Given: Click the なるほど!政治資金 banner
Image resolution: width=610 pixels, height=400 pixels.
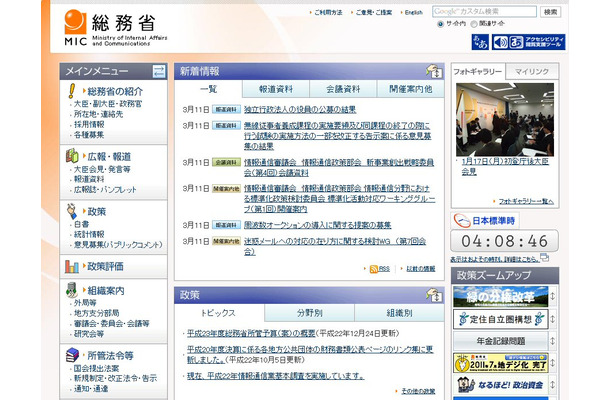Looking at the screenshot, I should click(x=501, y=384).
